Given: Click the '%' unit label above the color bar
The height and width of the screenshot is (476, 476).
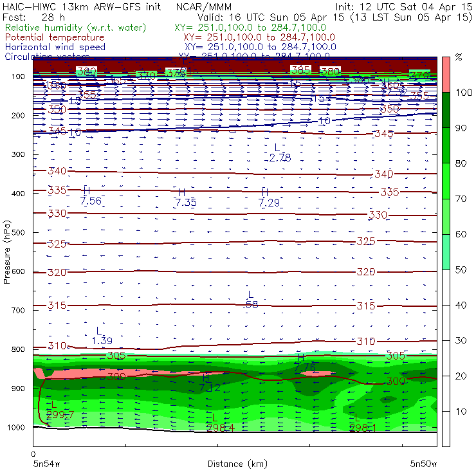Looking at the screenshot, I should click(x=459, y=57).
